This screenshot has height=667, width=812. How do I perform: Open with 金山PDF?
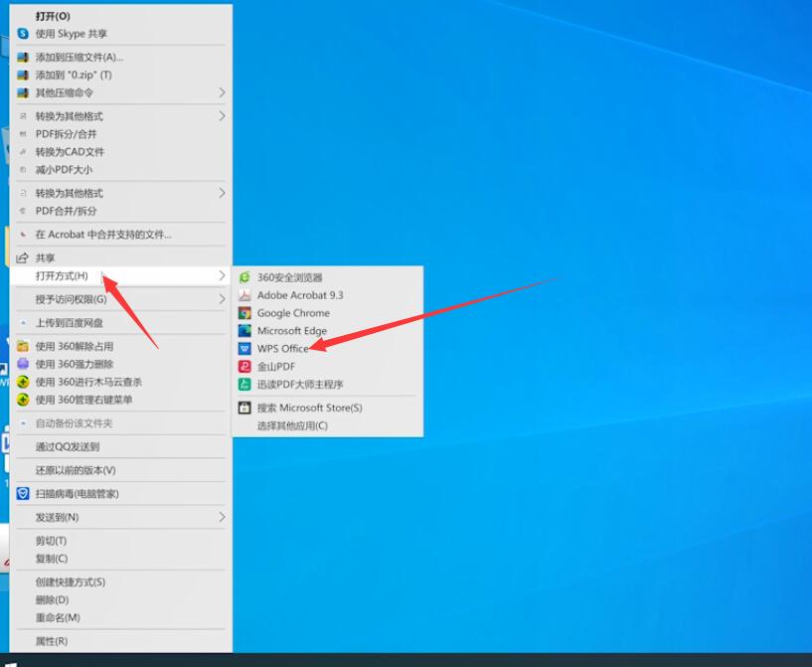click(x=327, y=366)
